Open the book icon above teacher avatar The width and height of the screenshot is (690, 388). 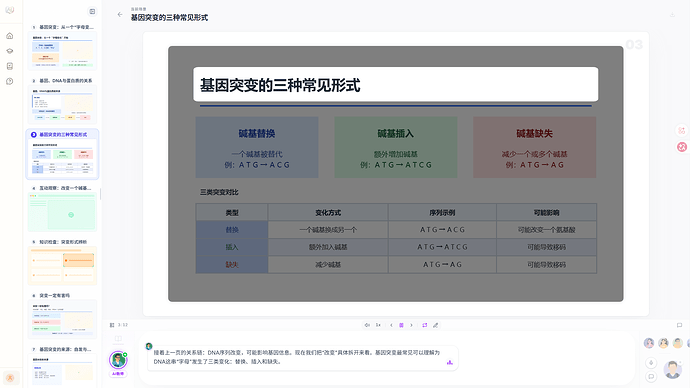[x=118, y=339]
